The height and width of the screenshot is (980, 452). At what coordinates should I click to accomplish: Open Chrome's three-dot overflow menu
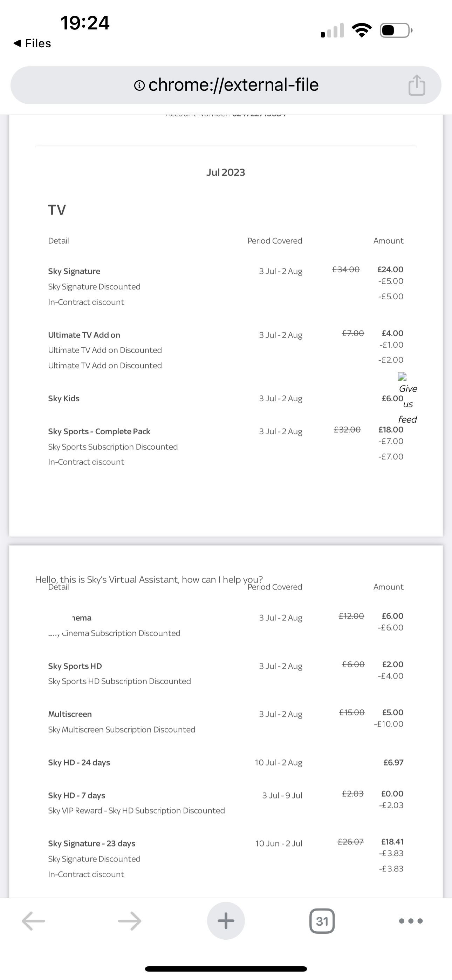pos(411,921)
